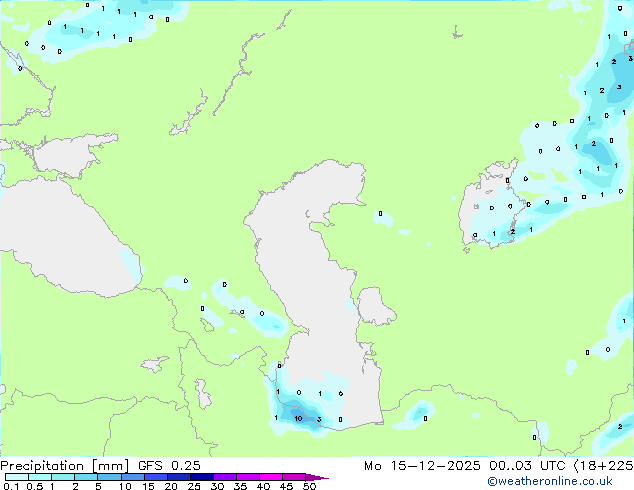This screenshot has height=490, width=634.
Task: Click the 20–25 mm legend color box
Action: point(178,477)
